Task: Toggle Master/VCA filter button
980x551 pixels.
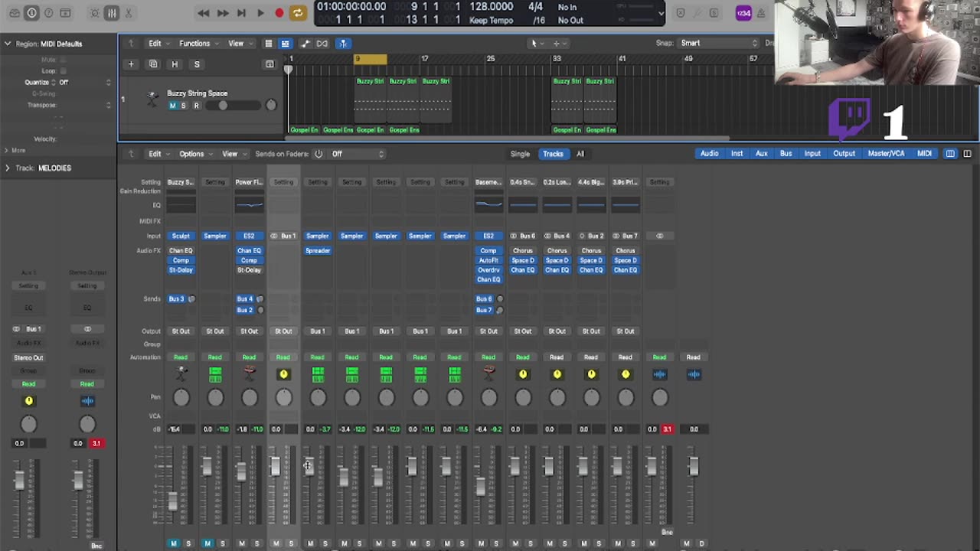Action: click(886, 154)
